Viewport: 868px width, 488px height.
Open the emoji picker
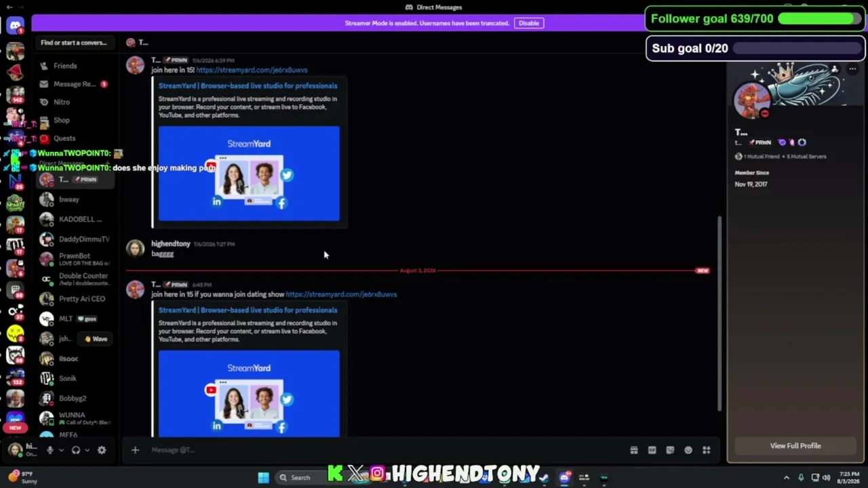(688, 450)
